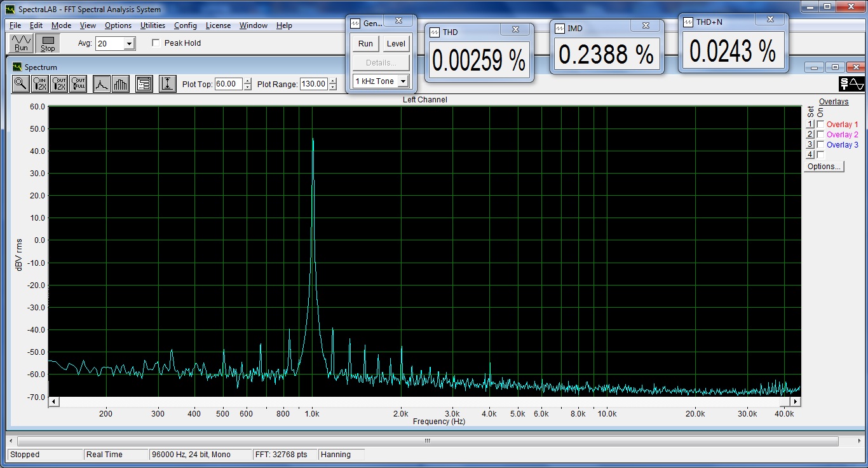Open the Mode menu
This screenshot has width=868, height=468.
62,25
